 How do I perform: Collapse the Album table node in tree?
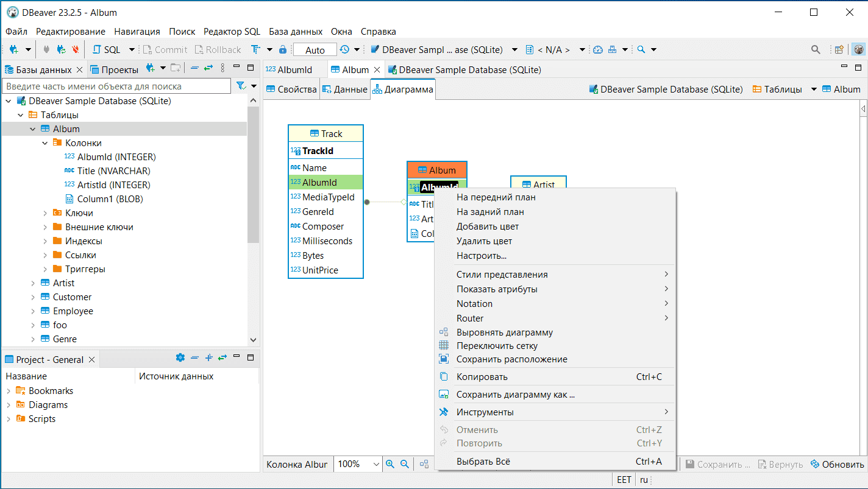click(x=33, y=129)
